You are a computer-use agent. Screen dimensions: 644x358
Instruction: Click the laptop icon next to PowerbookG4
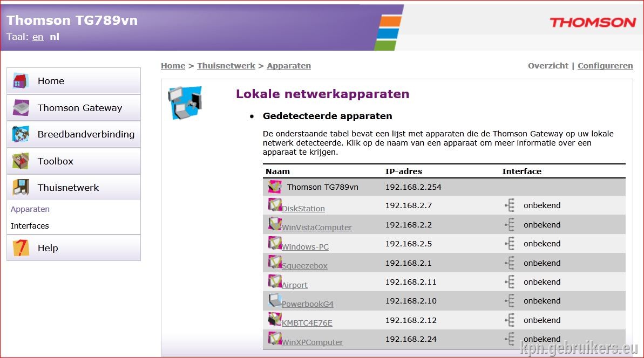point(274,300)
